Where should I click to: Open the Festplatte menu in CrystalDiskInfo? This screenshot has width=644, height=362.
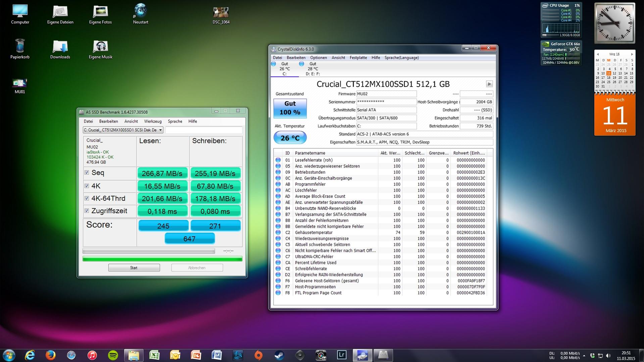pos(358,58)
